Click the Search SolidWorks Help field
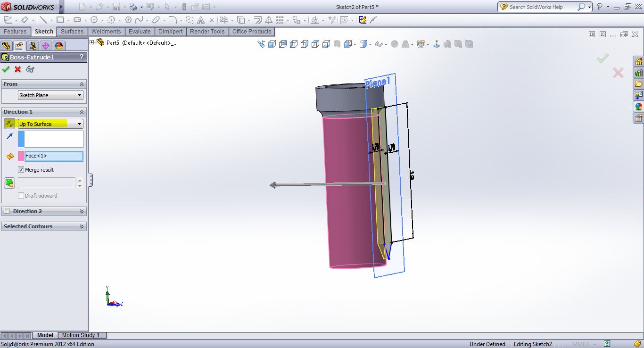 point(542,7)
